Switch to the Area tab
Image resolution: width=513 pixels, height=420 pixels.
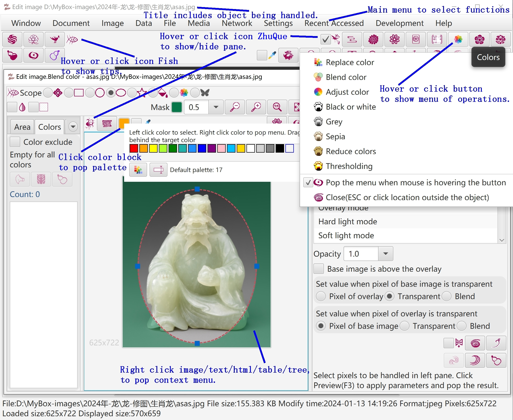(22, 127)
